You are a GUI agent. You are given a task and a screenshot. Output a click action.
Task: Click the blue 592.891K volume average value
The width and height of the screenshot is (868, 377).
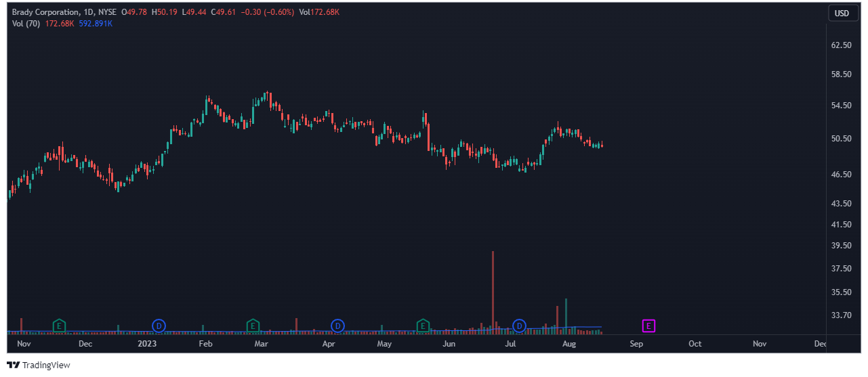[x=95, y=24]
